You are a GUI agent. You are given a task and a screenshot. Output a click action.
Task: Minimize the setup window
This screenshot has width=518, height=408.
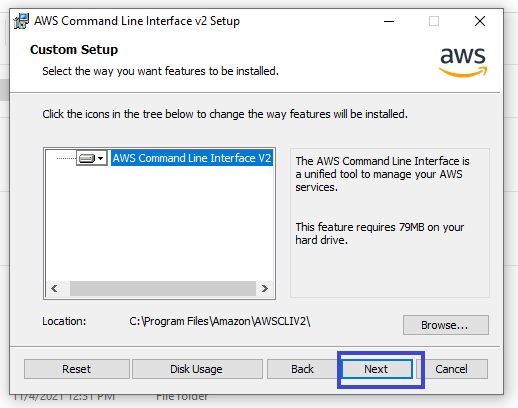pos(389,21)
